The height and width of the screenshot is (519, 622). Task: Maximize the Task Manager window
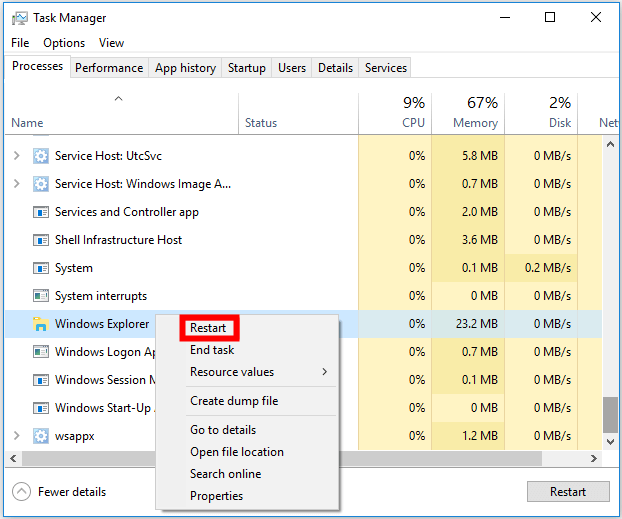click(x=550, y=17)
